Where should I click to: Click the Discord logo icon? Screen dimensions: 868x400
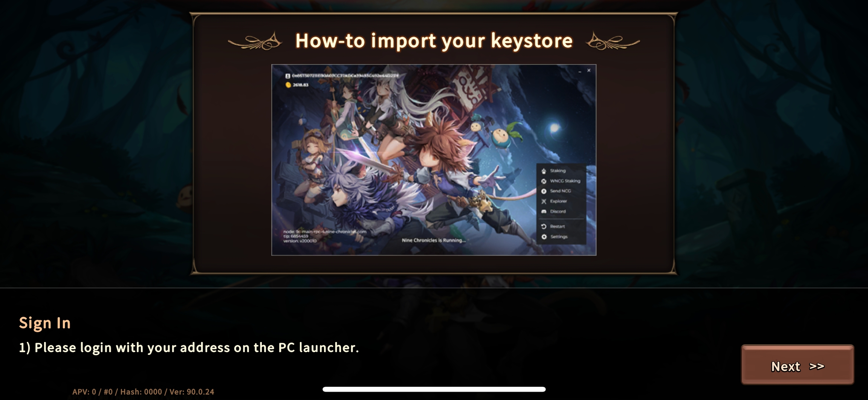click(x=544, y=212)
